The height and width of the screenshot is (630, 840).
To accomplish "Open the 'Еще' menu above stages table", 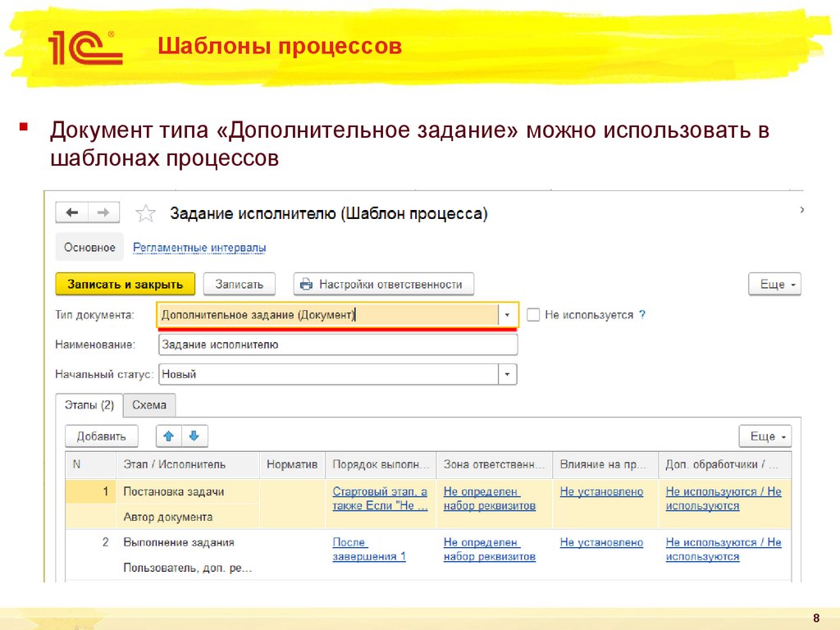I will coord(765,436).
